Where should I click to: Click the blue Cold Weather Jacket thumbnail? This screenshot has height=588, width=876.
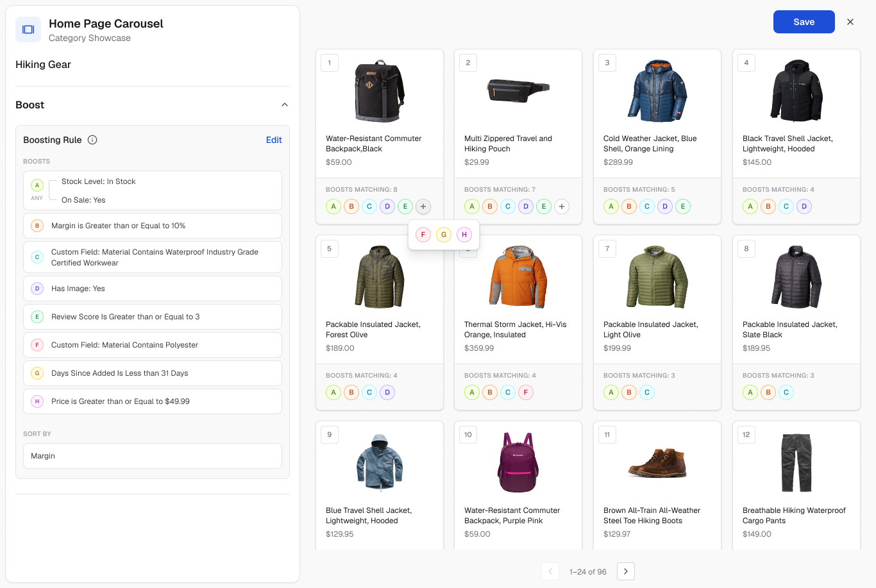coord(657,91)
